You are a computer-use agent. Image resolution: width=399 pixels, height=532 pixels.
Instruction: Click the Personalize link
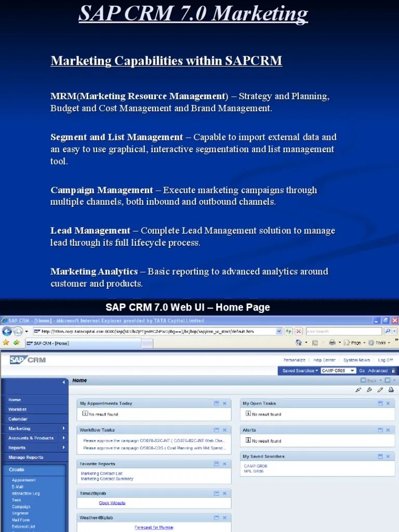click(x=294, y=360)
